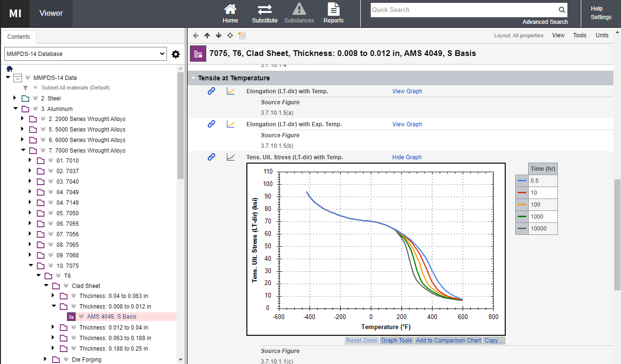The width and height of the screenshot is (621, 364).
Task: Click the Subset: All materials (Default) entry
Action: (x=76, y=88)
